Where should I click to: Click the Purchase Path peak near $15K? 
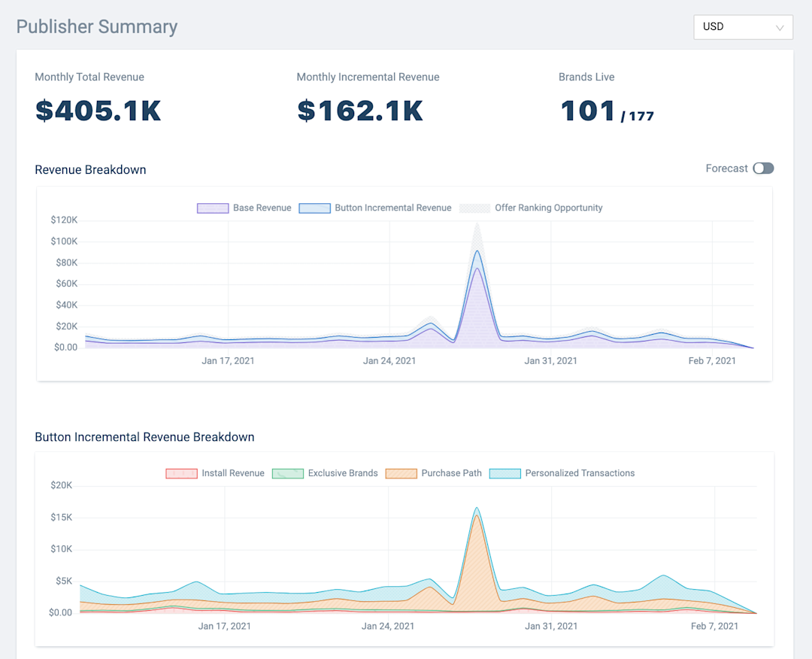click(477, 516)
